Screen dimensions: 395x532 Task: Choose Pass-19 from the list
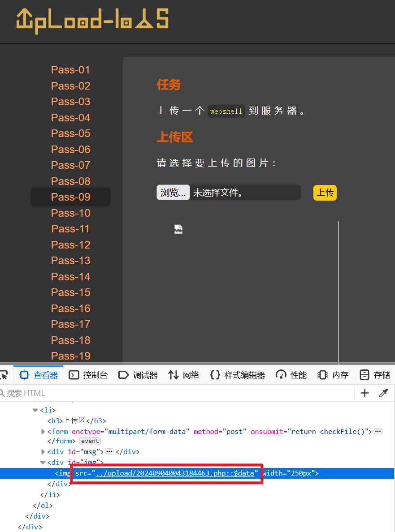(71, 356)
